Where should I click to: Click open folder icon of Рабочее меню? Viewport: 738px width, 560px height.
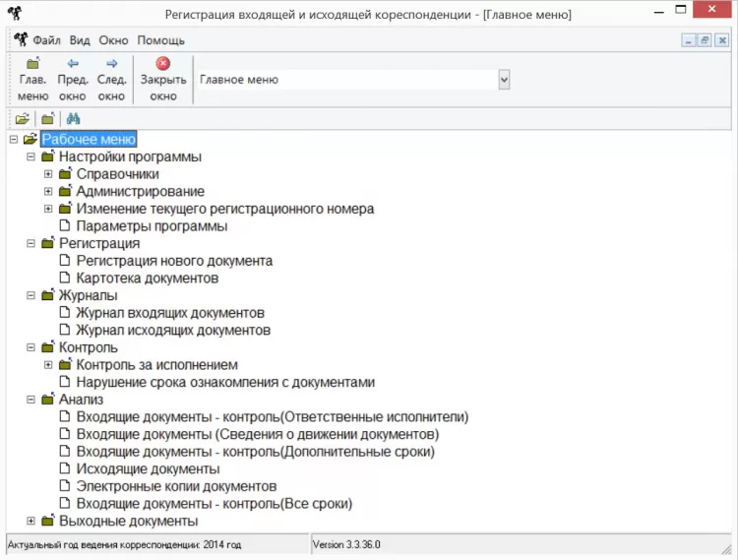[x=31, y=139]
